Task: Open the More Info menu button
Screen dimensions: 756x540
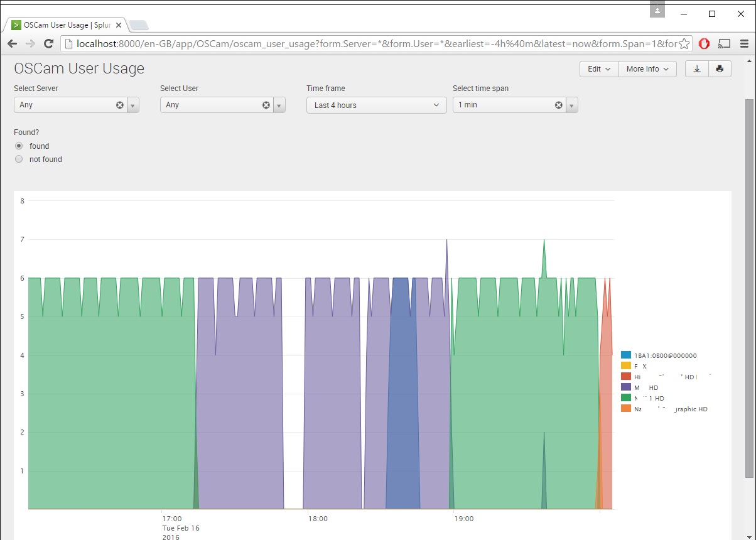Action: pyautogui.click(x=647, y=69)
